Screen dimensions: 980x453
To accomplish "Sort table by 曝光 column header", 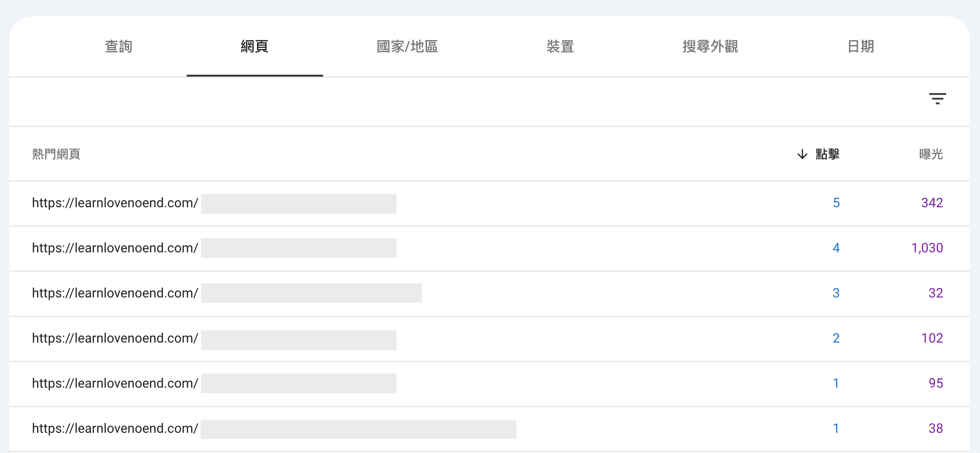I will click(931, 154).
